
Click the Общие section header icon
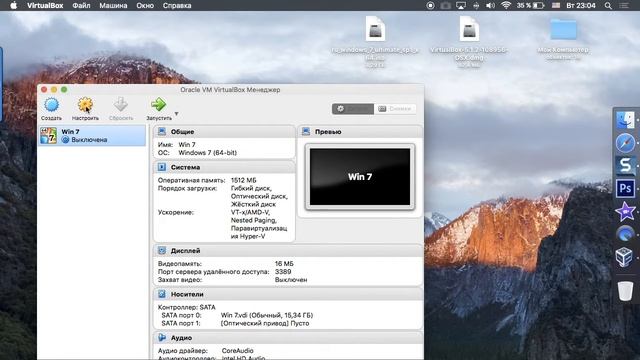coord(162,131)
